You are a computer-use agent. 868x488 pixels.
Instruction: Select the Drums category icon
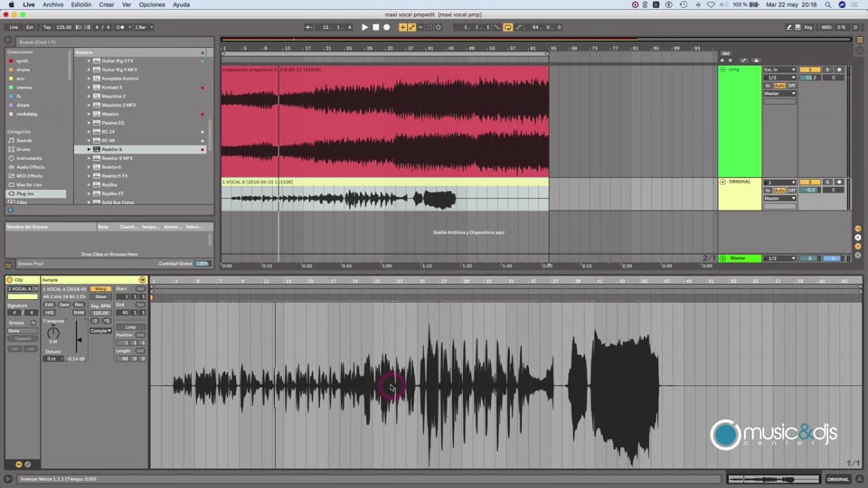(12, 149)
